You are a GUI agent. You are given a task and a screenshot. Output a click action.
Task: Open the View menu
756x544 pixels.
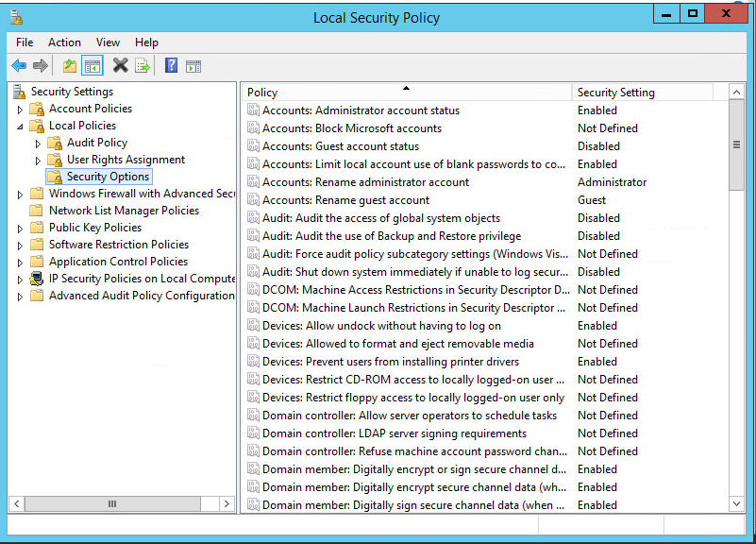click(108, 42)
